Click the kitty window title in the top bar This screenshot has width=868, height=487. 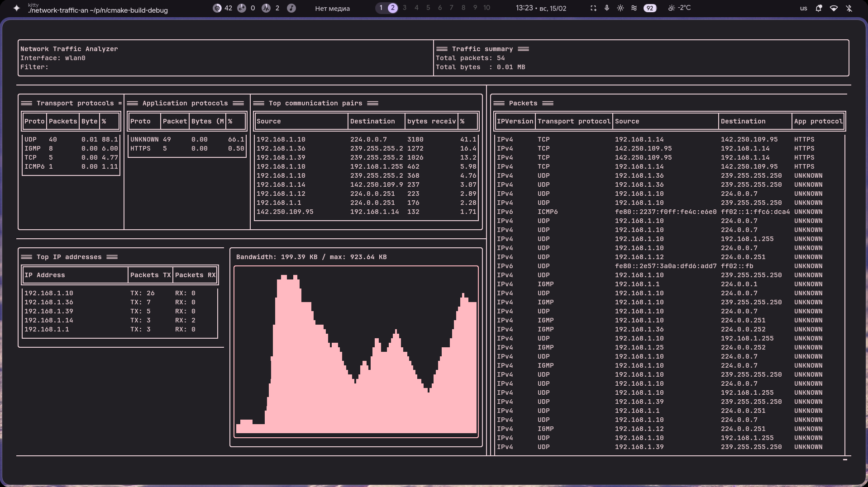click(x=98, y=9)
